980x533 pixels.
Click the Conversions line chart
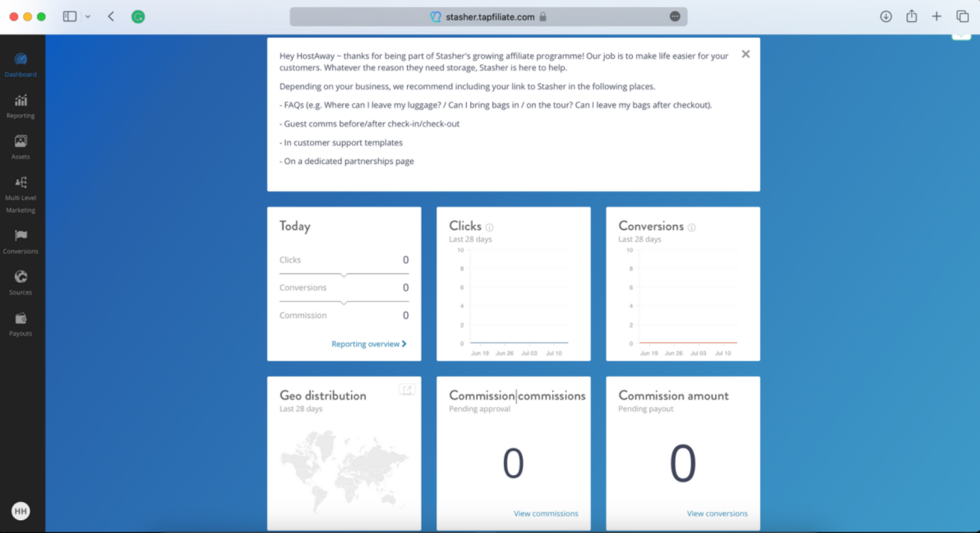click(682, 301)
